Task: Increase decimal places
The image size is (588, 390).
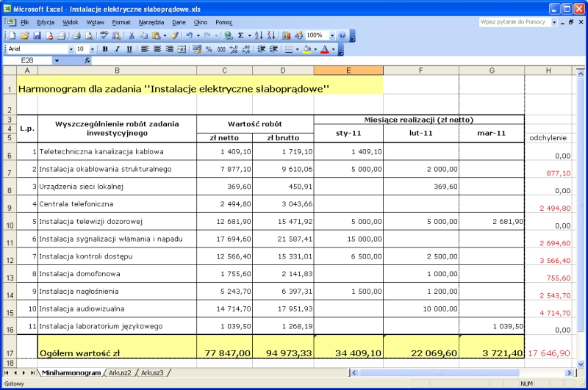Action: (234, 49)
